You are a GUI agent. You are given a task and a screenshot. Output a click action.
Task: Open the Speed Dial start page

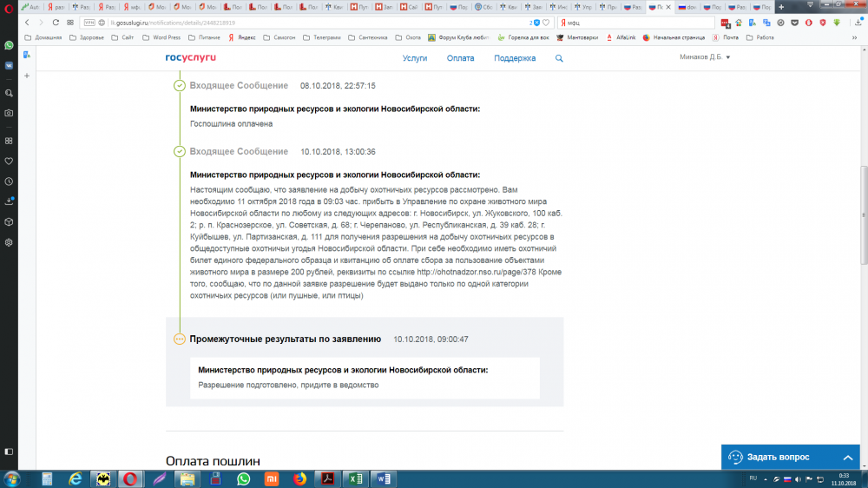71,22
